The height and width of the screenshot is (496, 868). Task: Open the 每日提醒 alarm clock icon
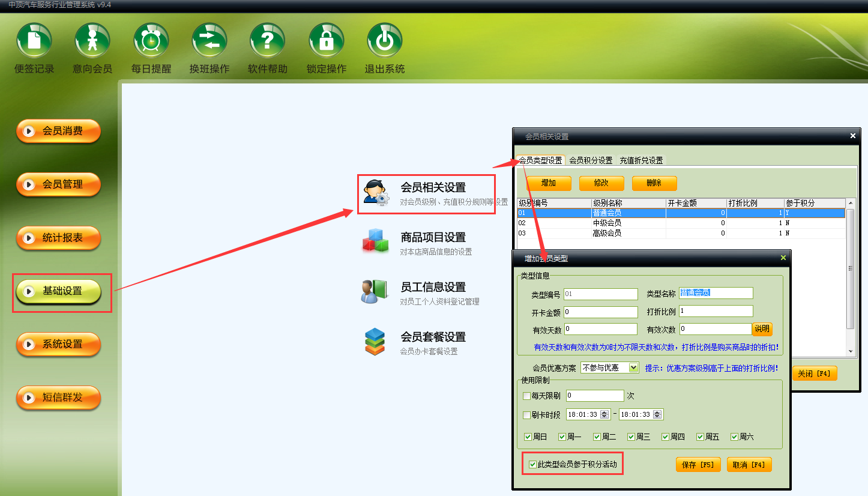click(151, 41)
